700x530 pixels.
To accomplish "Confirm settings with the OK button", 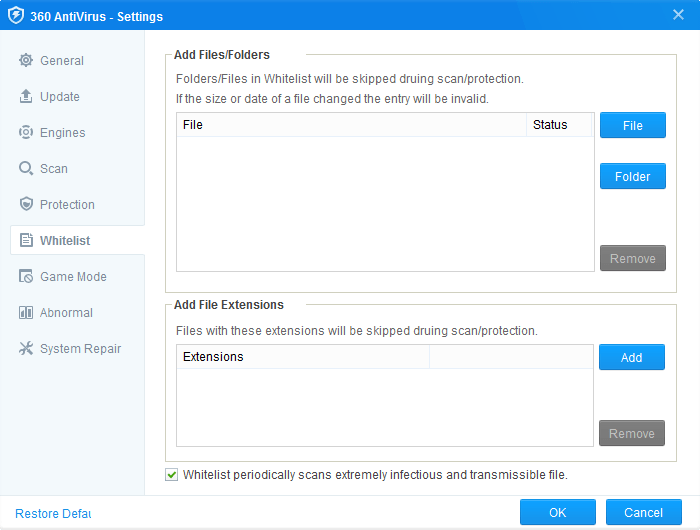I will tap(558, 513).
